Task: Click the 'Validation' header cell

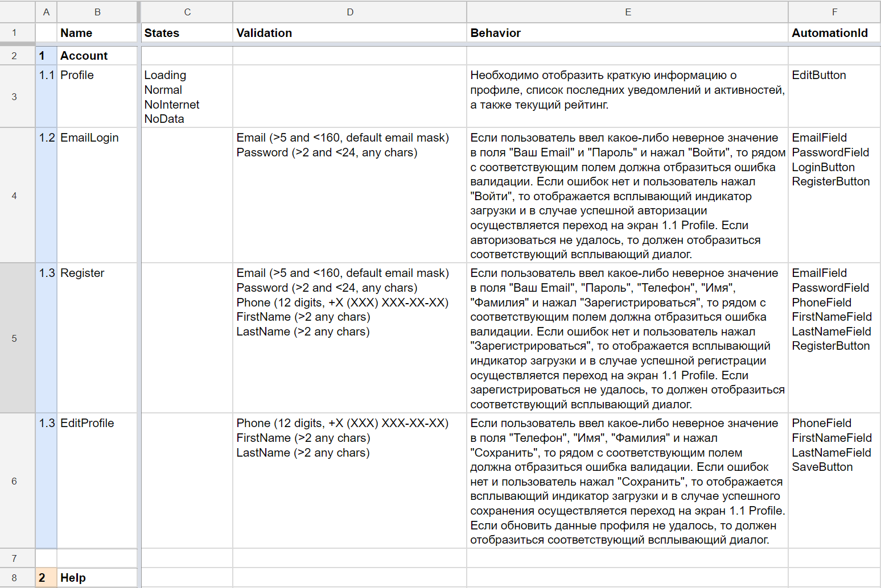Action: pos(350,32)
